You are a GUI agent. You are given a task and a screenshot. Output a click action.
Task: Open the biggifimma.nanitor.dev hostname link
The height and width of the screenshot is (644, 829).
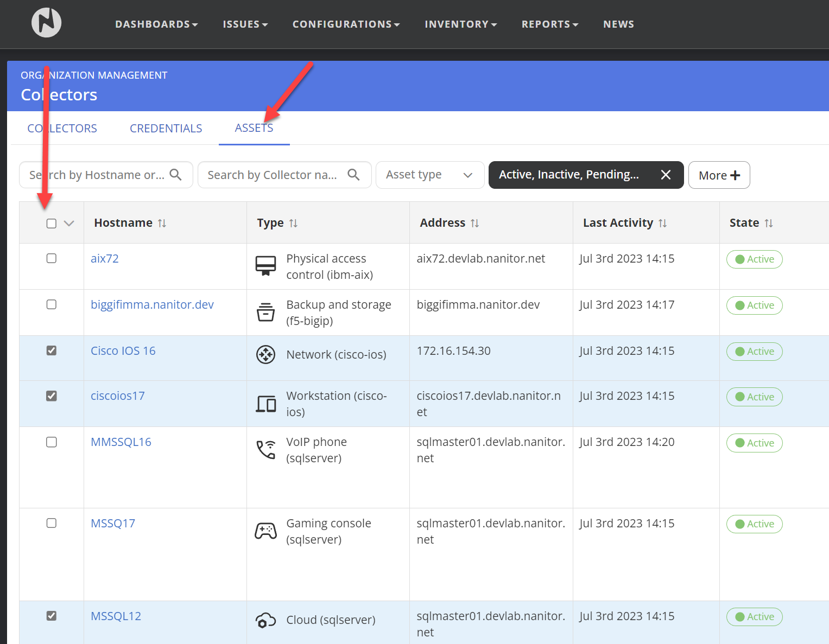coord(152,305)
